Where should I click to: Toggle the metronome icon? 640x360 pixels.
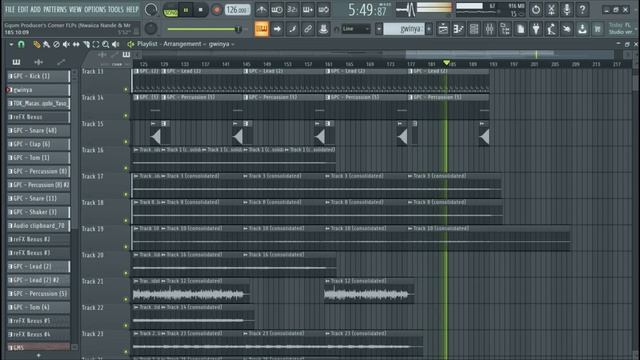click(261, 10)
